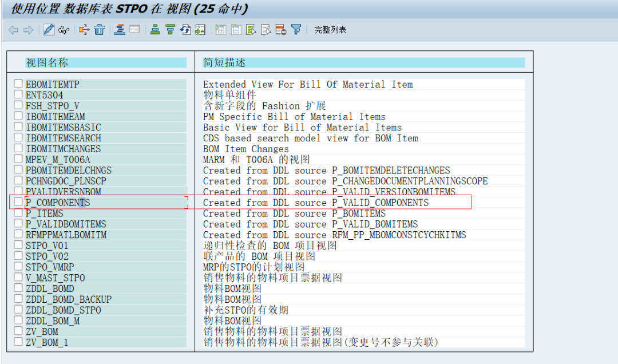Click description 'MRP的STPO的计划视图'
Viewport: 618px width, 364px height.
254,267
